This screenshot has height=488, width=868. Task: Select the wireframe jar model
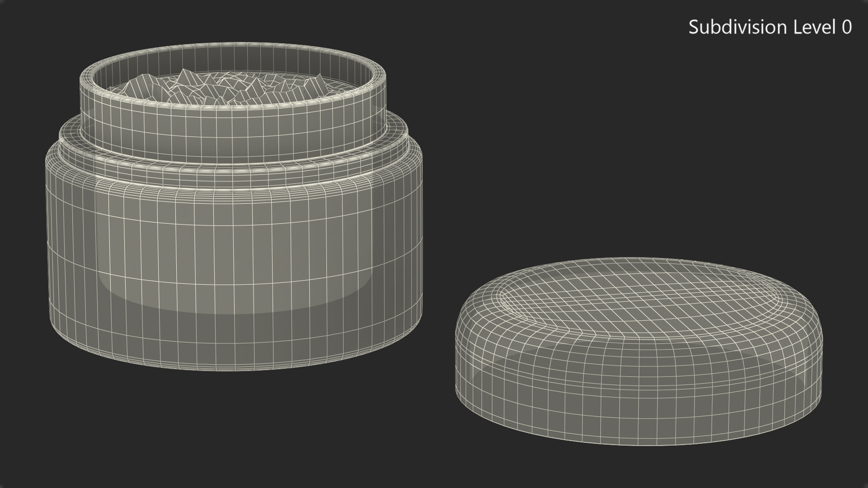235,207
